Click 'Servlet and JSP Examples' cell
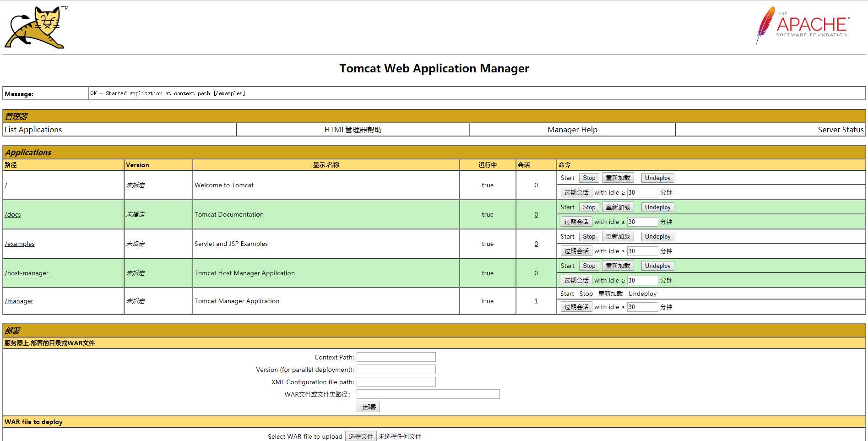This screenshot has width=868, height=441. click(326, 244)
